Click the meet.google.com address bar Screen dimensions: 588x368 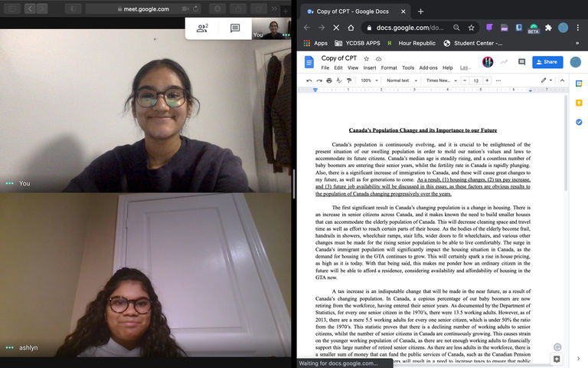pyautogui.click(x=144, y=9)
